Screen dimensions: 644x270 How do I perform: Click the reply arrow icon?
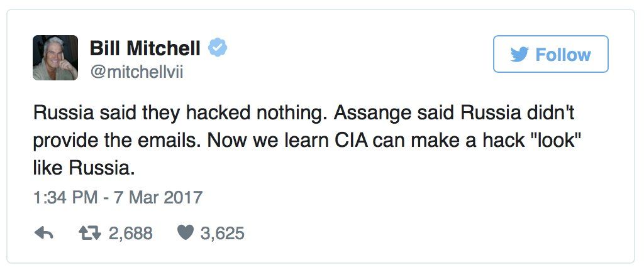pyautogui.click(x=43, y=234)
